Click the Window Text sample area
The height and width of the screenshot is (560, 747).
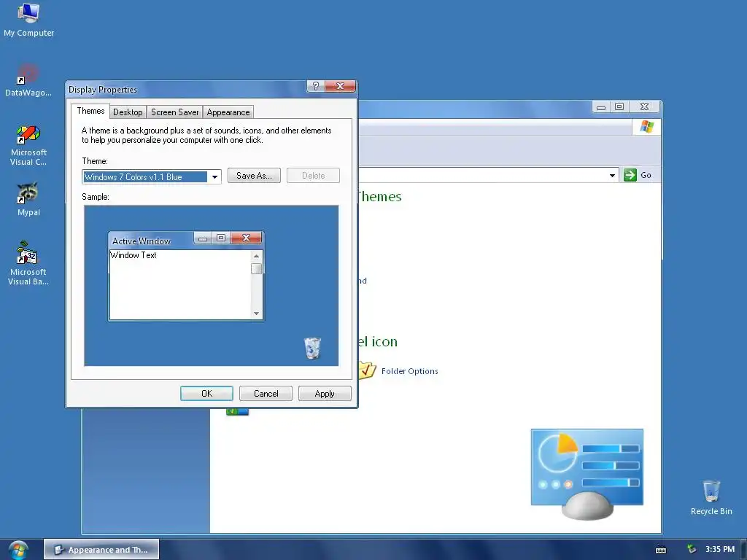[181, 285]
